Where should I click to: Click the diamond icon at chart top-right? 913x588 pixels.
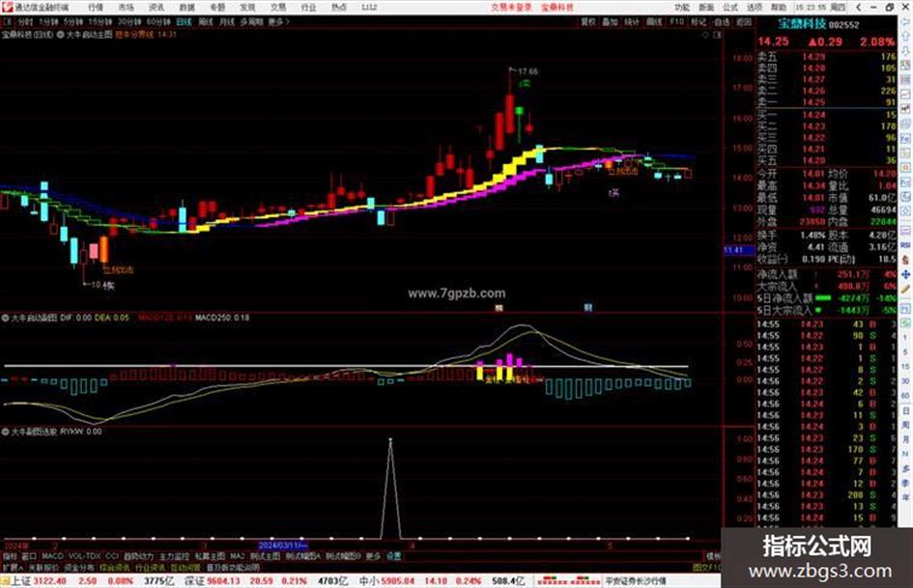coord(705,35)
